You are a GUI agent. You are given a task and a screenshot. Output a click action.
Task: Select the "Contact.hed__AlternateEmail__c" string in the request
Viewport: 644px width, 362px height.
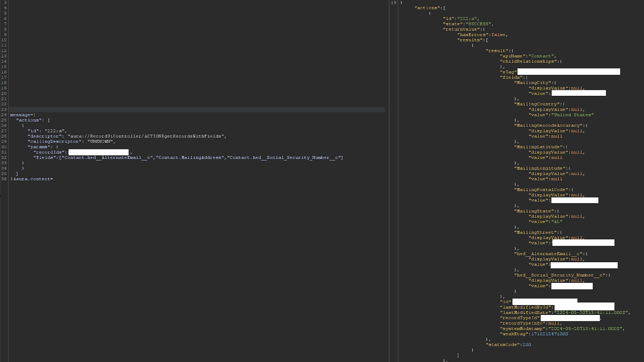point(107,157)
